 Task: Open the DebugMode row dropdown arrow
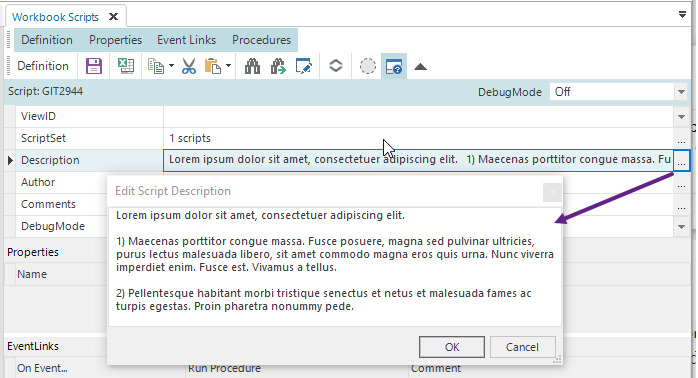click(x=681, y=227)
